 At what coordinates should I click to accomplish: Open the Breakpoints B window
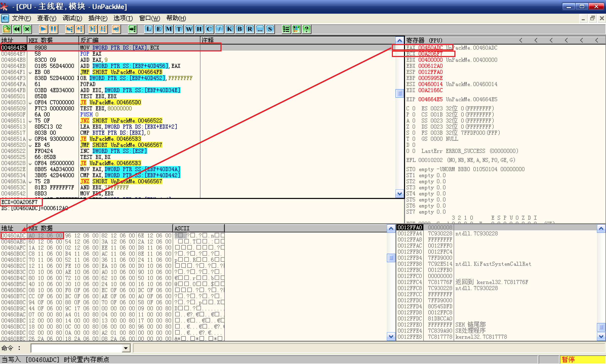click(x=239, y=29)
